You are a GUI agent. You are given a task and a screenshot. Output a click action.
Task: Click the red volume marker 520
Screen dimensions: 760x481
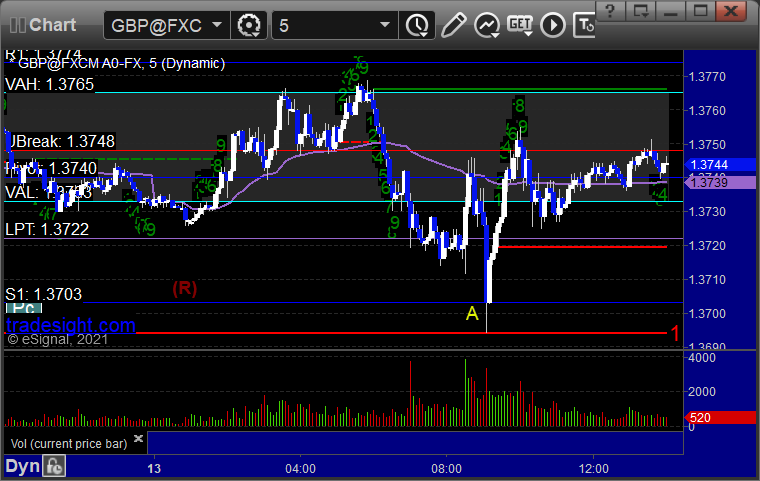721,417
